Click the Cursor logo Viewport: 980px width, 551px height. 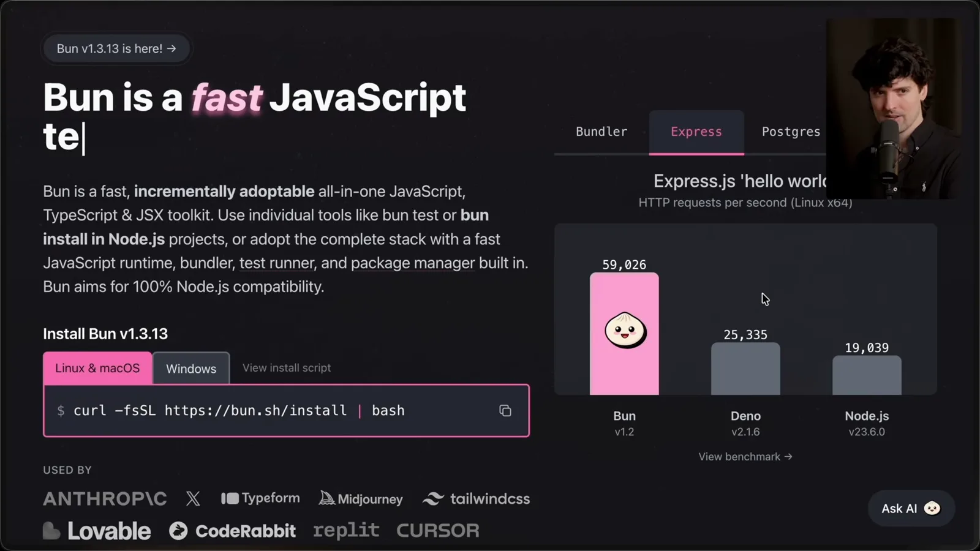click(x=438, y=531)
